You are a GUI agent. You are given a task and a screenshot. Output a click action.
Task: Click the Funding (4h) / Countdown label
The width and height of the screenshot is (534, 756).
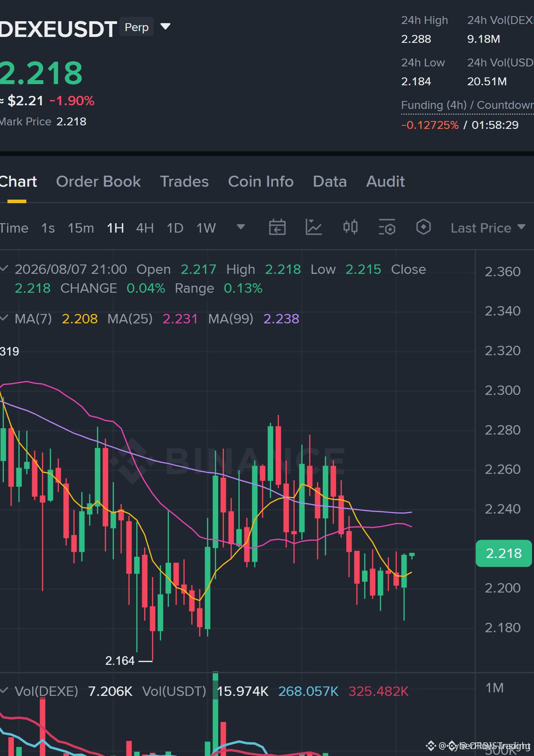click(x=467, y=105)
